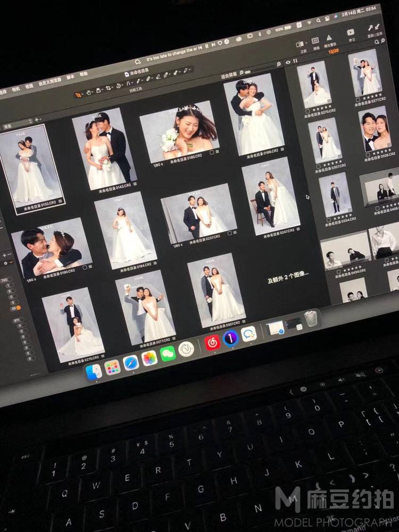The height and width of the screenshot is (532, 399).
Task: Open Time Machine in the Dock
Action: (x=186, y=349)
